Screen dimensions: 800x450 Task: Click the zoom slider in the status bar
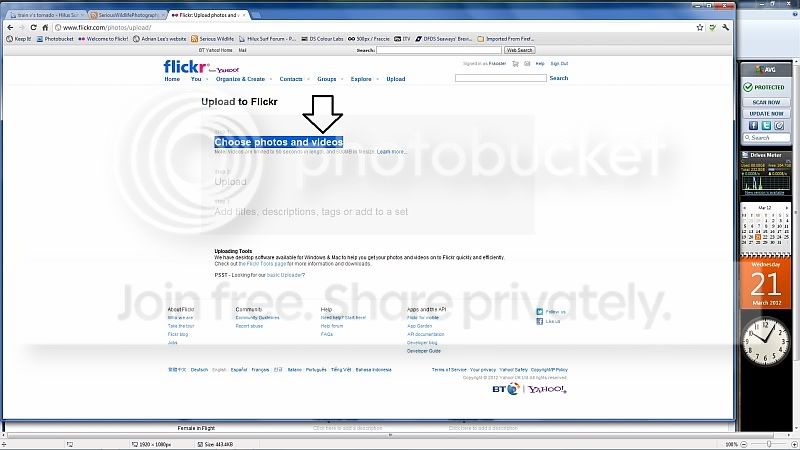pyautogui.click(x=769, y=444)
